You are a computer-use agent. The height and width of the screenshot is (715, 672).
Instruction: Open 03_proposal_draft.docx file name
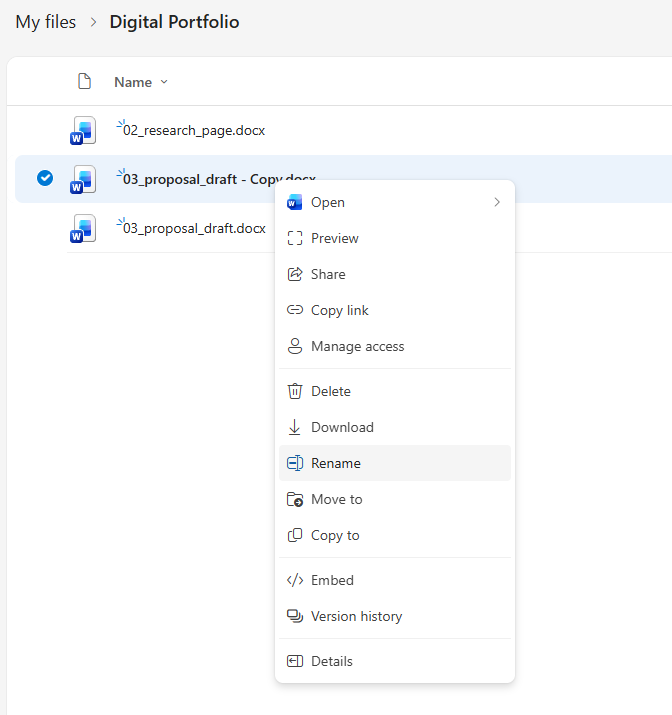[194, 228]
